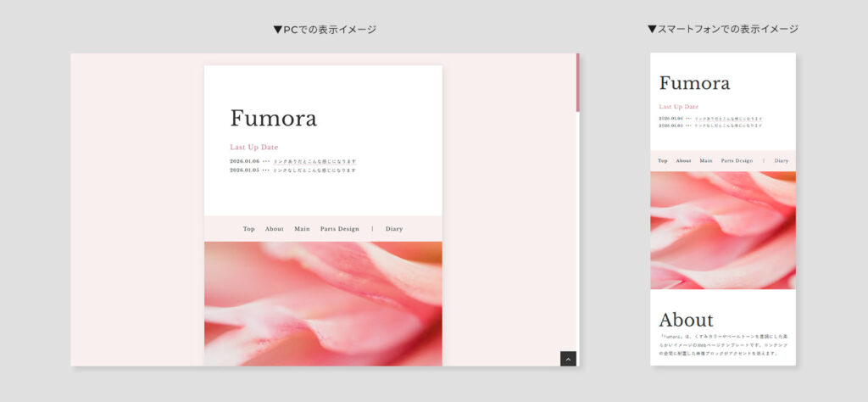Open Top in the PC preview navigation
Viewport: 868px width, 402px height.
click(x=248, y=229)
